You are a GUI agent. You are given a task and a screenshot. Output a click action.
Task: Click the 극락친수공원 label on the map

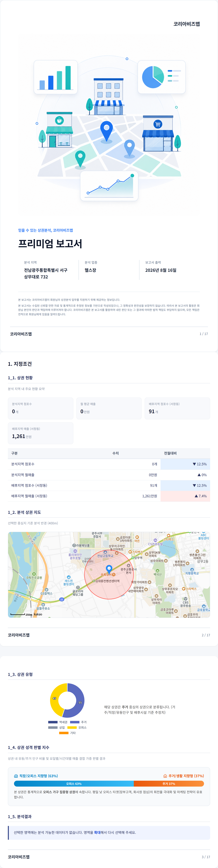[x=34, y=578]
